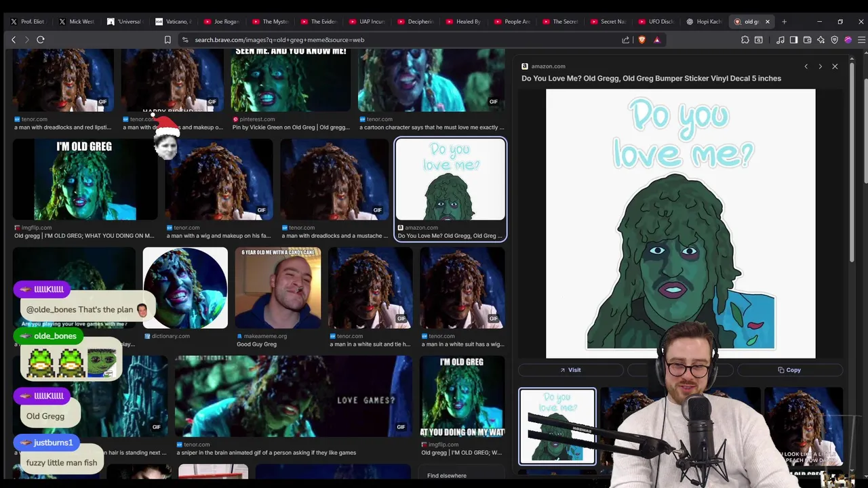
Task: Select the Pinterest Seen Me thumbnail
Action: [x=291, y=80]
